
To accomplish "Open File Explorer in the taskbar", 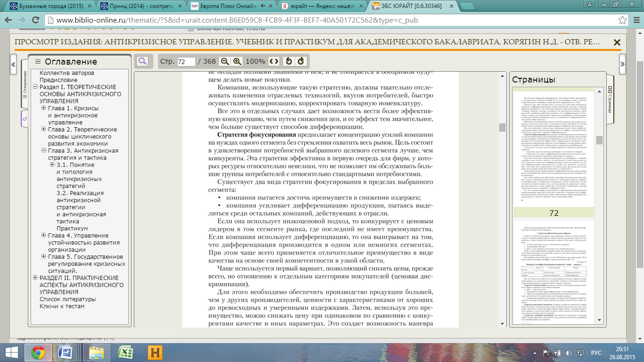I will [96, 352].
